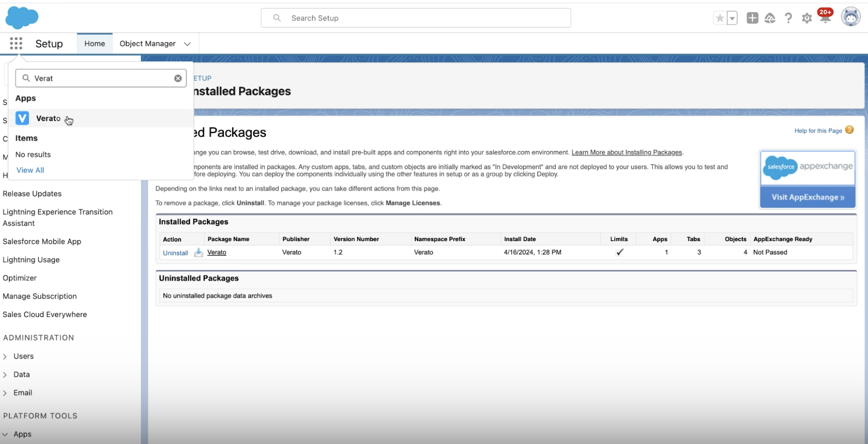This screenshot has width=868, height=444.
Task: Click the orange help question icon
Action: 849,130
